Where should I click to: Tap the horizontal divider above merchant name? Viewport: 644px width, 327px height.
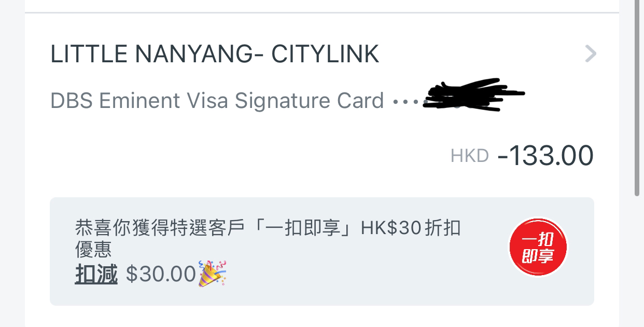[321, 12]
